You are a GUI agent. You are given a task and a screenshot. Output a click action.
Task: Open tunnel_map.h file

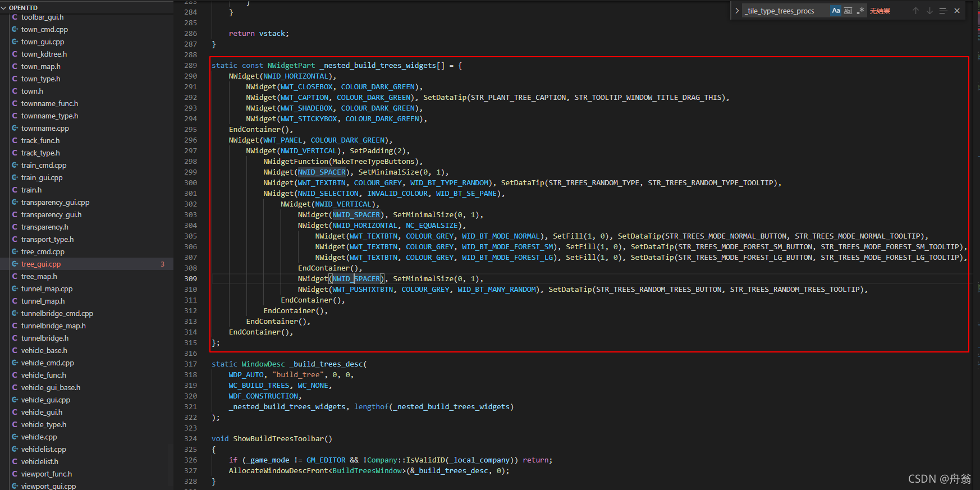click(86, 301)
